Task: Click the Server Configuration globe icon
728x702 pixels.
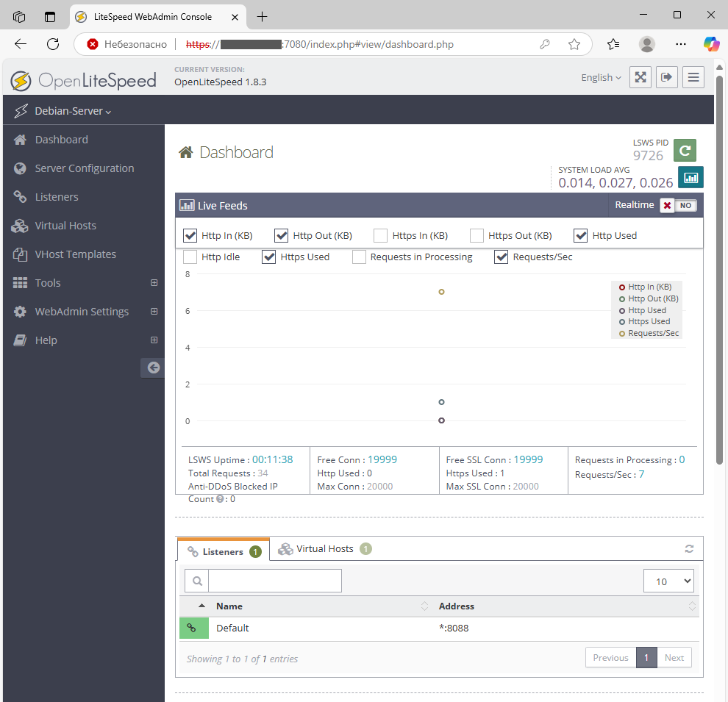Action: pyautogui.click(x=20, y=168)
